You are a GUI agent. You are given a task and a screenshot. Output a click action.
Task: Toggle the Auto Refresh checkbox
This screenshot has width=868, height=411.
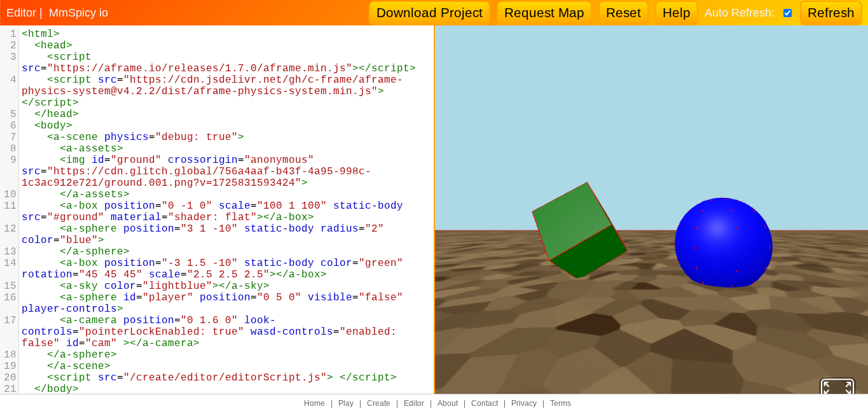point(787,13)
